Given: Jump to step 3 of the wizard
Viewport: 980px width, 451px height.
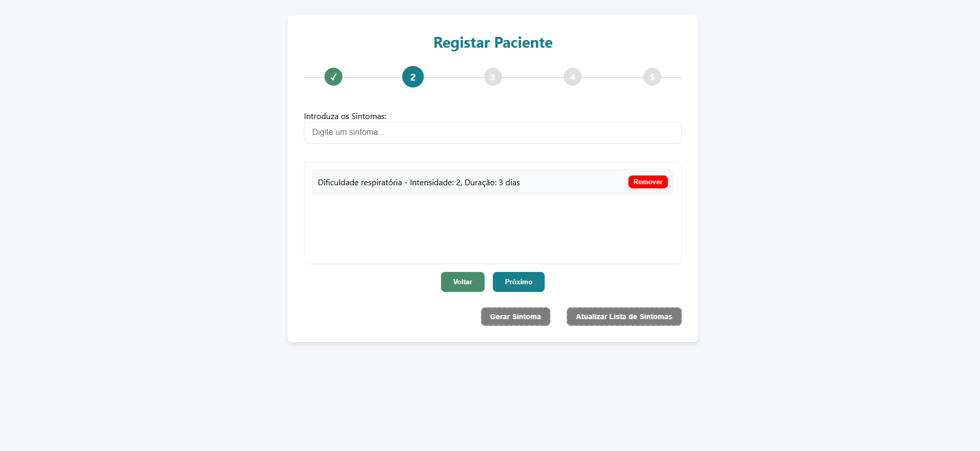Looking at the screenshot, I should pyautogui.click(x=492, y=76).
